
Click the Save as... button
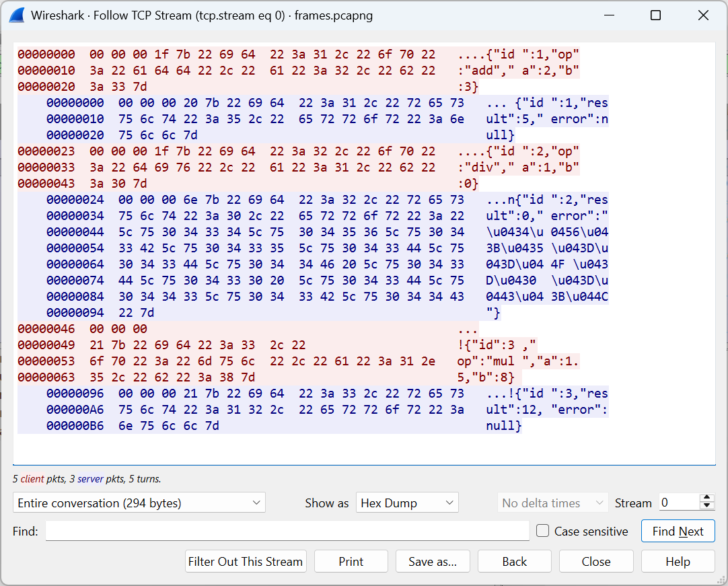[x=433, y=561]
